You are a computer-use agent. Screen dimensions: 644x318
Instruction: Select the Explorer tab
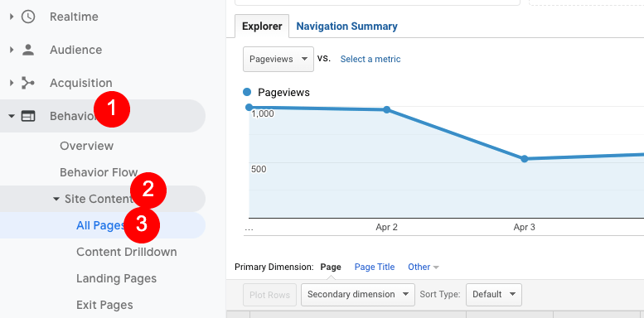pyautogui.click(x=262, y=26)
